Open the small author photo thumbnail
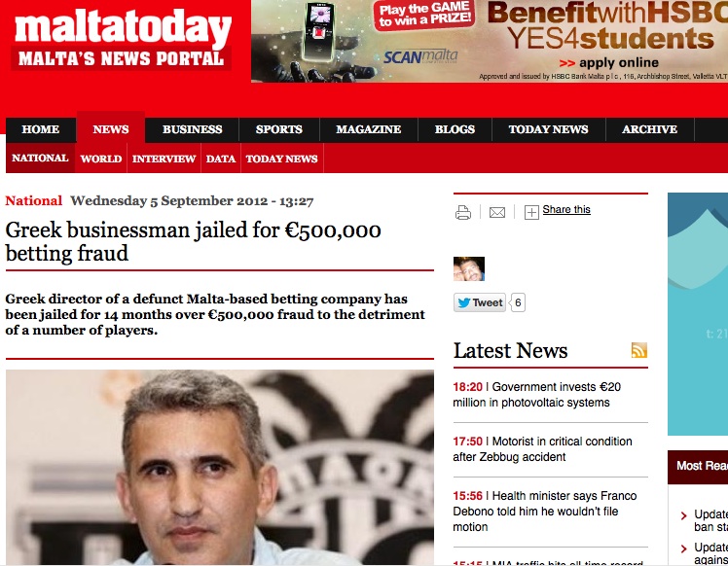 point(469,268)
